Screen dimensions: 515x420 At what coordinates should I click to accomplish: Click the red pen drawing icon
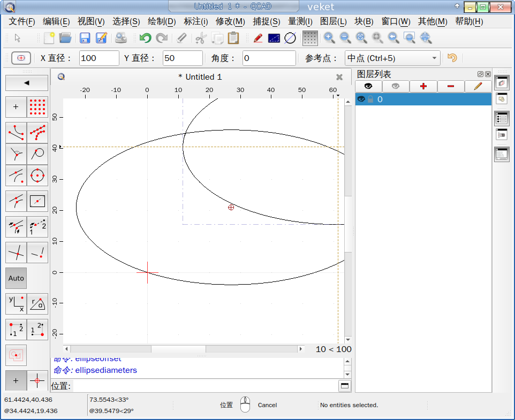[x=257, y=38]
